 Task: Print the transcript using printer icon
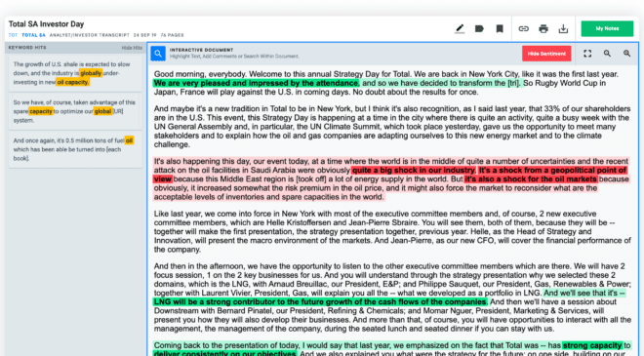pos(543,28)
